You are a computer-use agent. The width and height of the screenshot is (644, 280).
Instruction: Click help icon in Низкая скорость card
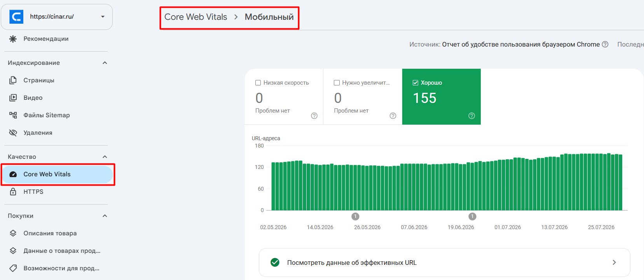314,116
